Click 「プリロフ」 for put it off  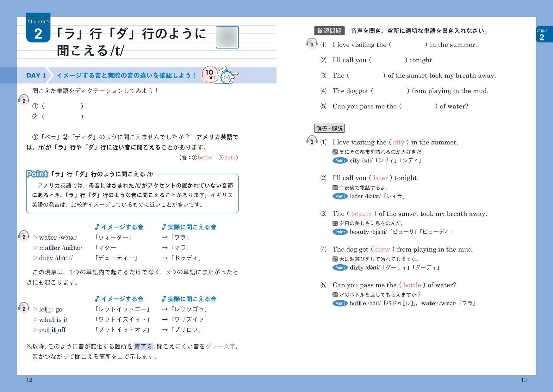pos(186,330)
